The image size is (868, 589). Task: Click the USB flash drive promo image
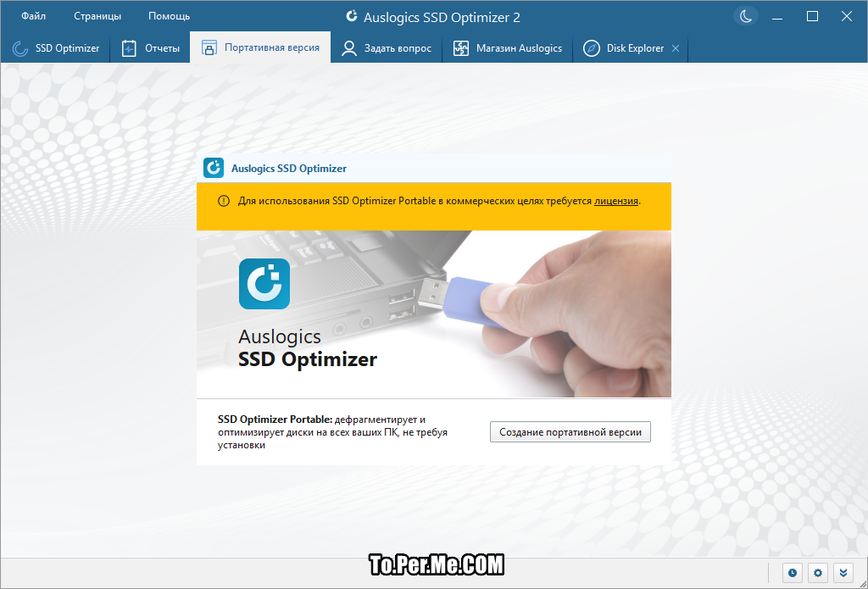[433, 314]
